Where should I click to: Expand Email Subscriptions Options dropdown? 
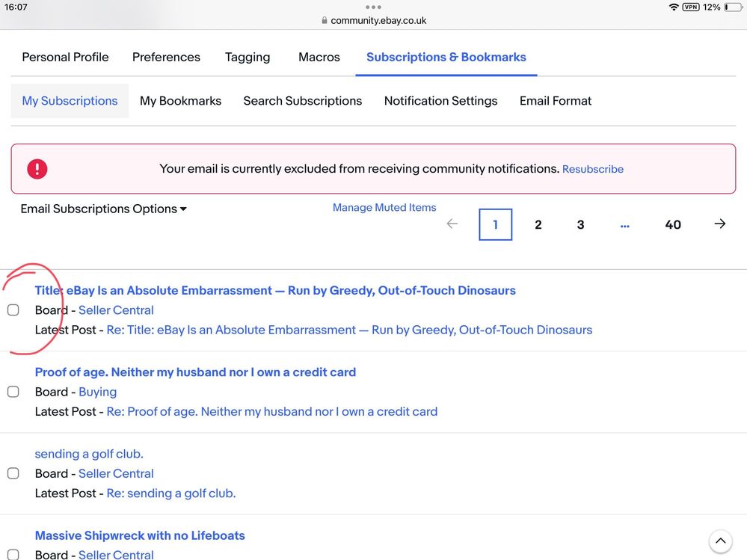[x=103, y=209]
